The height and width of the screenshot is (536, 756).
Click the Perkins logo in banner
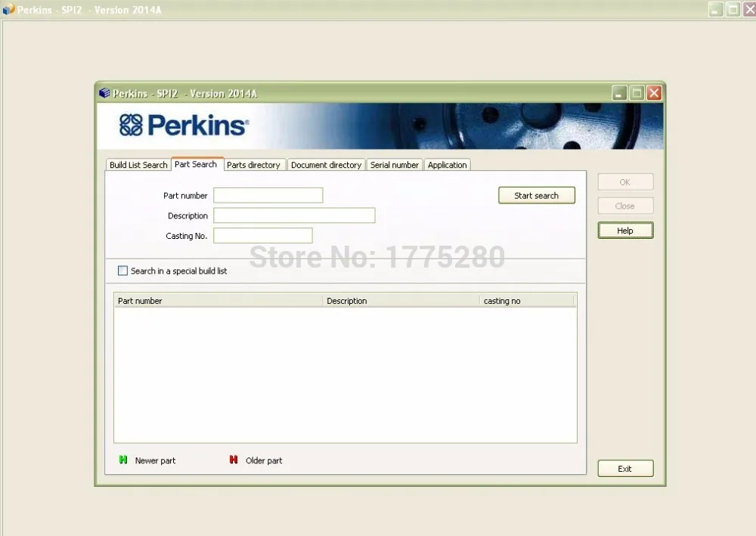[x=184, y=125]
